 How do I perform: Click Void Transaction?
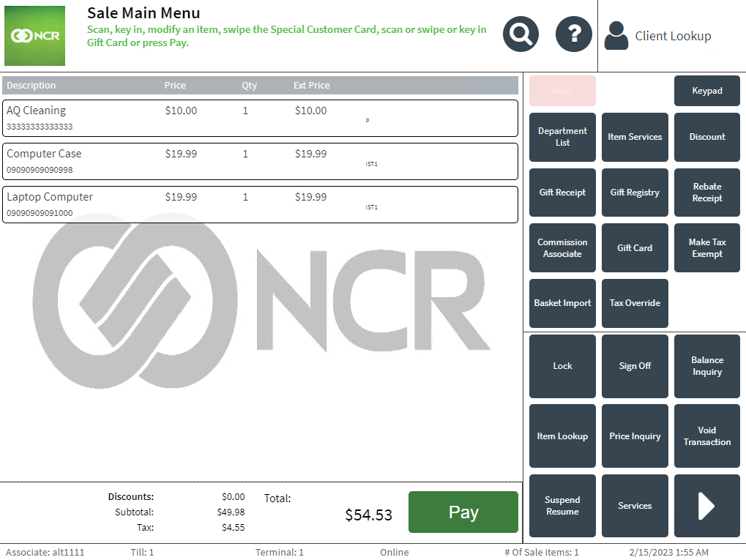point(707,436)
